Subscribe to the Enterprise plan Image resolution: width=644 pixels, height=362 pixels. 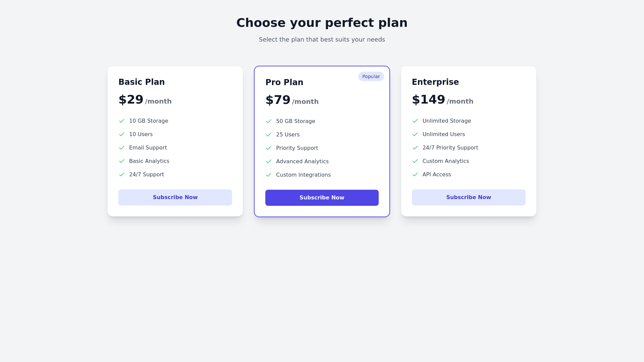(x=469, y=197)
